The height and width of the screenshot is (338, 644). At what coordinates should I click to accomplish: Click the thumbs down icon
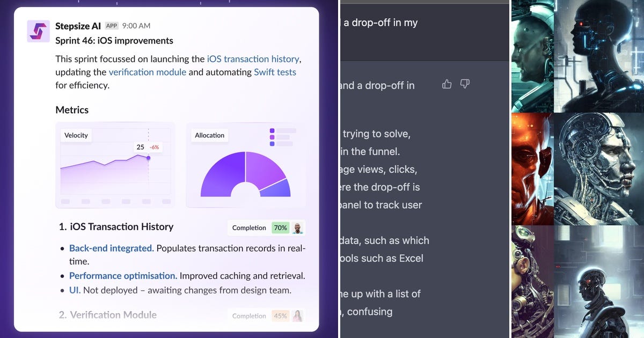coord(465,84)
